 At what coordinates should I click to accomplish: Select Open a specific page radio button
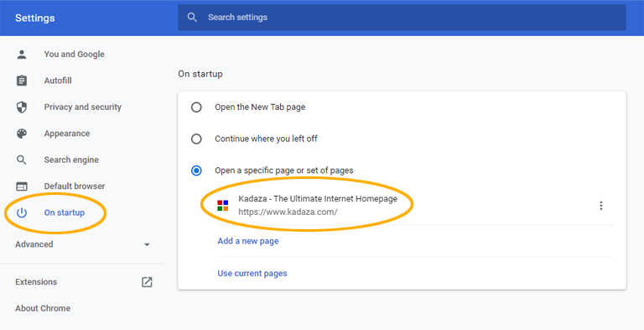click(x=196, y=170)
